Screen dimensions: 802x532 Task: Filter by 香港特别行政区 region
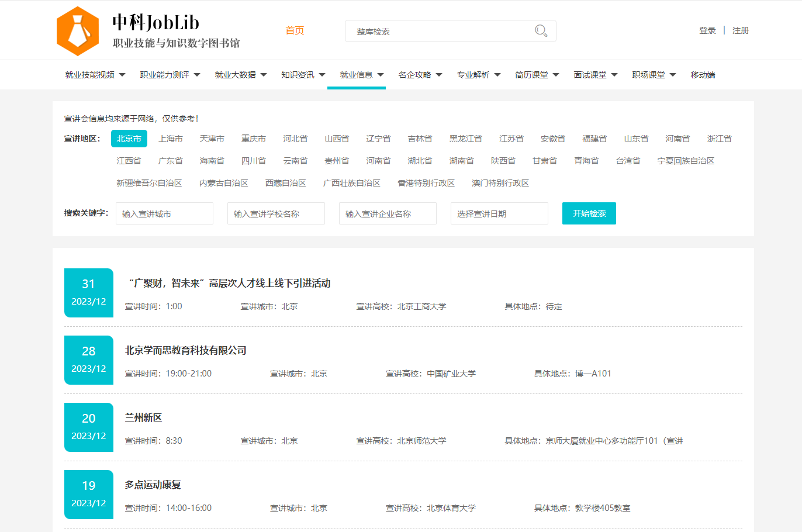point(426,183)
